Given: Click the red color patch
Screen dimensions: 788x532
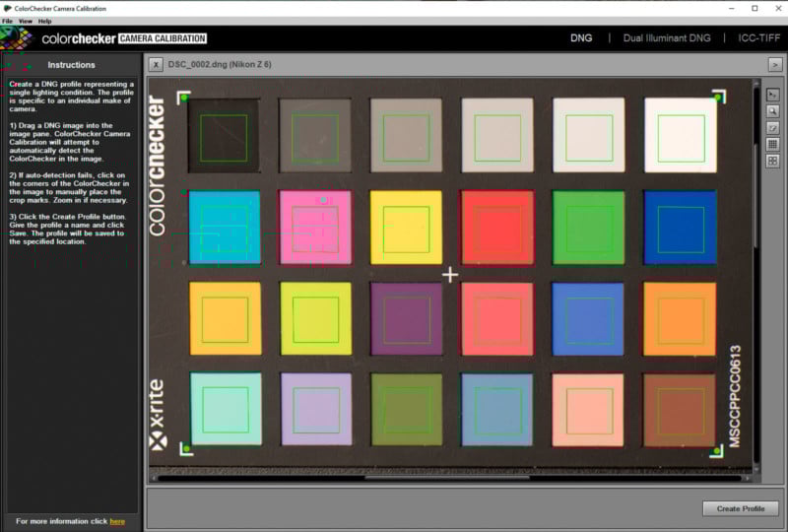Looking at the screenshot, I should click(x=496, y=228).
